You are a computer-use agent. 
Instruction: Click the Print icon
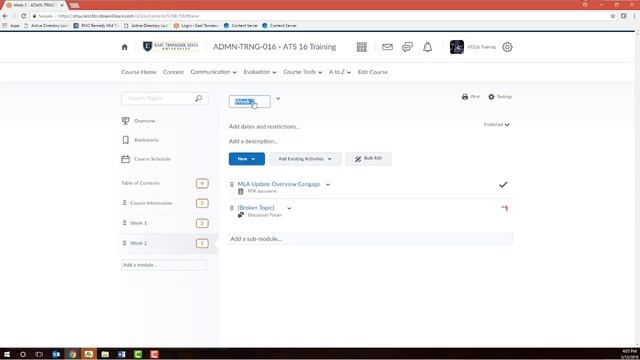click(x=465, y=97)
